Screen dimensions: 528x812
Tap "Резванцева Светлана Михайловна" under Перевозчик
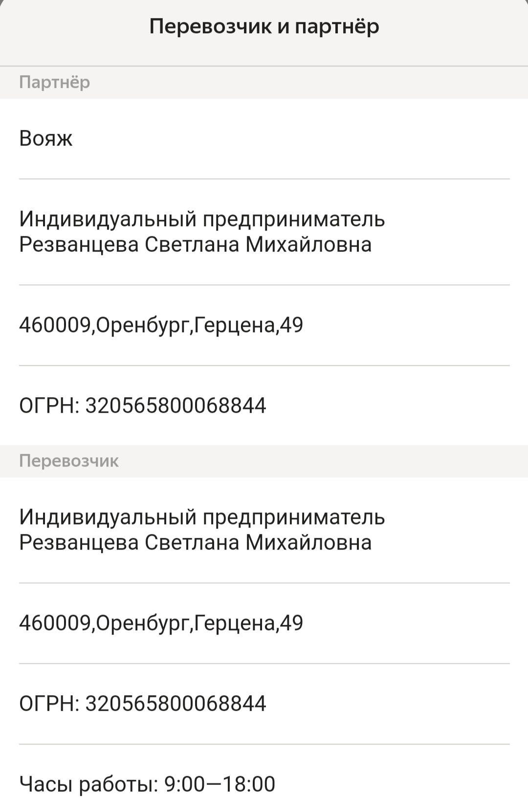[x=195, y=542]
